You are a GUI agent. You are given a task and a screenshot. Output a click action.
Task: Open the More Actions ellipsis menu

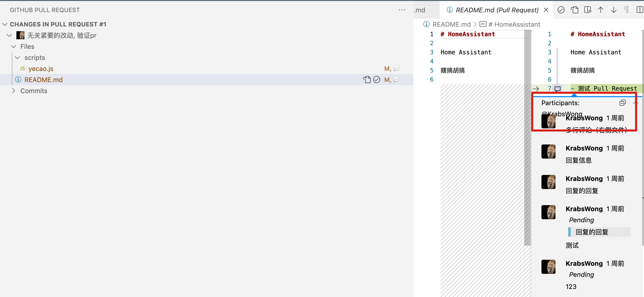pyautogui.click(x=402, y=10)
